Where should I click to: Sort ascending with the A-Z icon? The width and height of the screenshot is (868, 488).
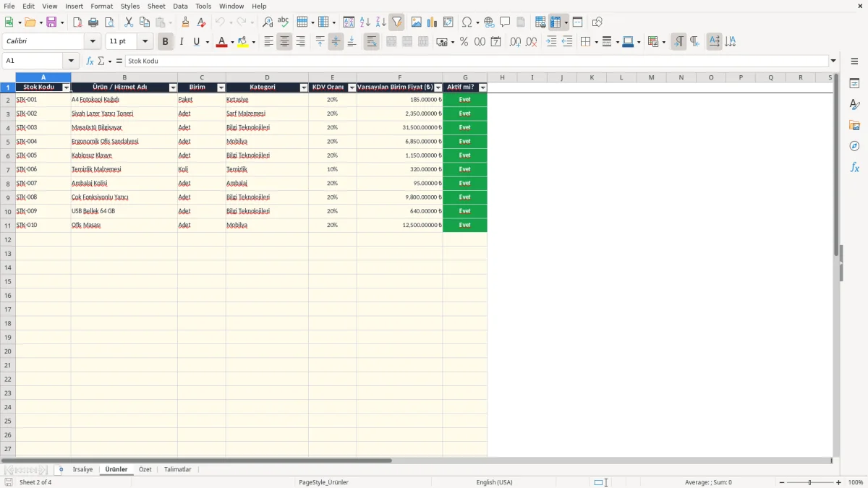point(365,22)
